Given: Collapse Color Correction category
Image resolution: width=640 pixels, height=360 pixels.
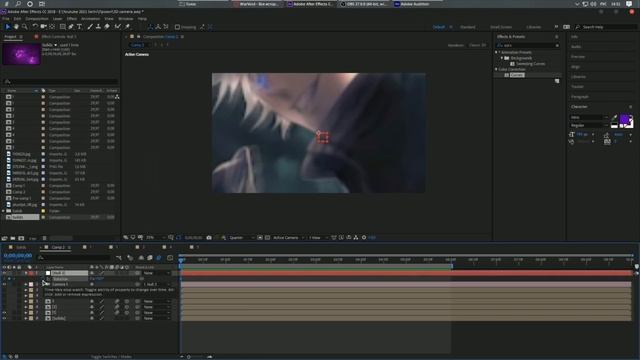Looking at the screenshot, I should click(x=497, y=69).
